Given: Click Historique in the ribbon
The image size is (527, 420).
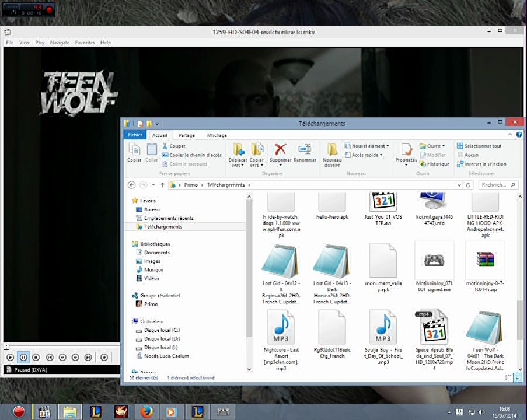Looking at the screenshot, I should (435, 164).
